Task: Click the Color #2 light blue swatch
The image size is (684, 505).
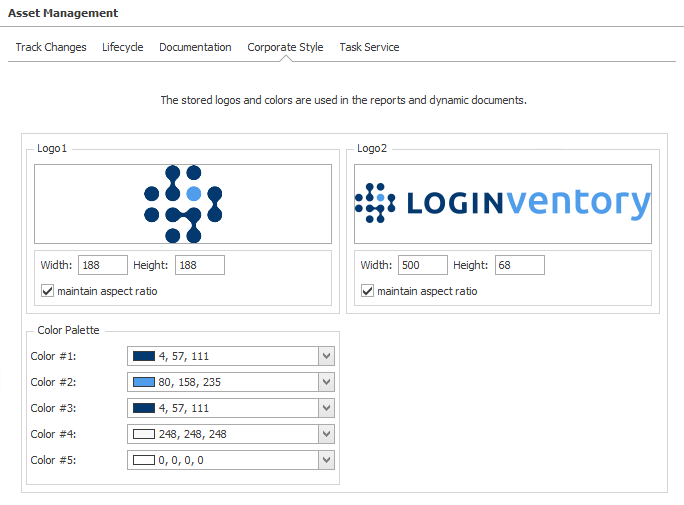Action: pos(144,382)
